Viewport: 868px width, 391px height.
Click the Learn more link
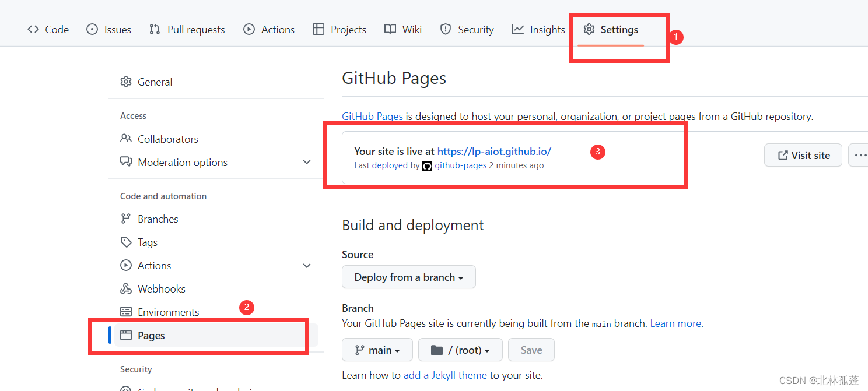pos(675,323)
